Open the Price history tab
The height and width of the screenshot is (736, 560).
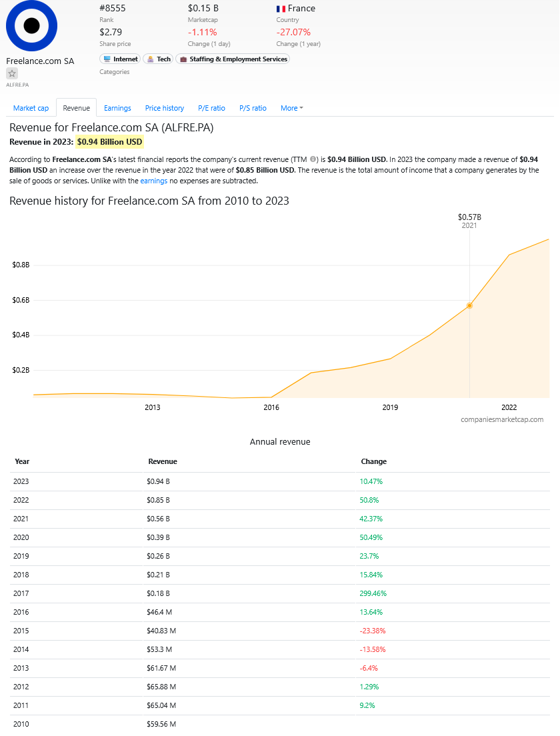[x=164, y=108]
